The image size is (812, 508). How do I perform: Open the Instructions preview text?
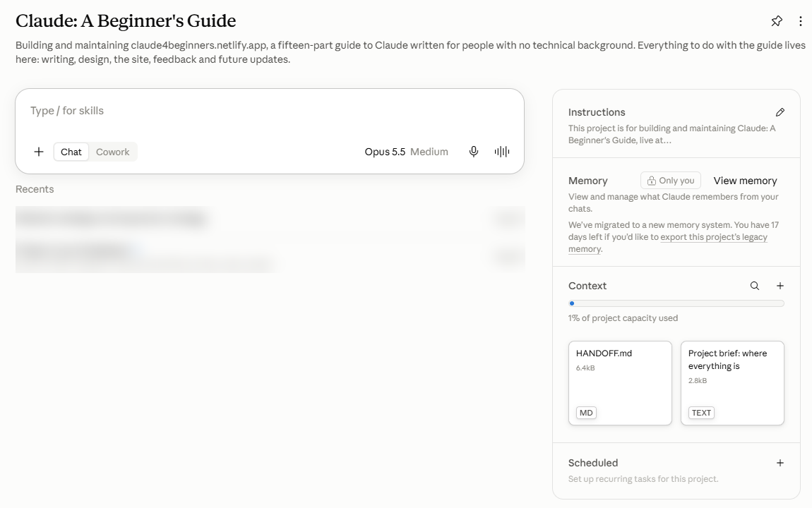[x=671, y=134]
